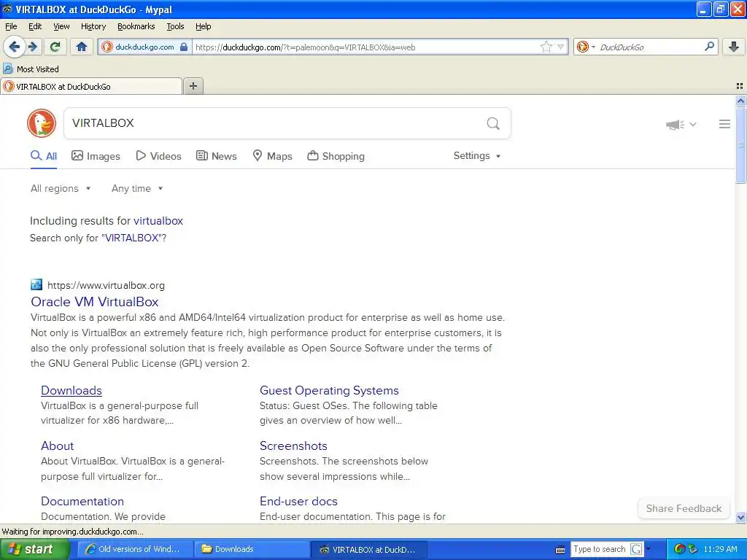The width and height of the screenshot is (747, 560).
Task: Switch to Downloads folder taskbar window
Action: 252,549
